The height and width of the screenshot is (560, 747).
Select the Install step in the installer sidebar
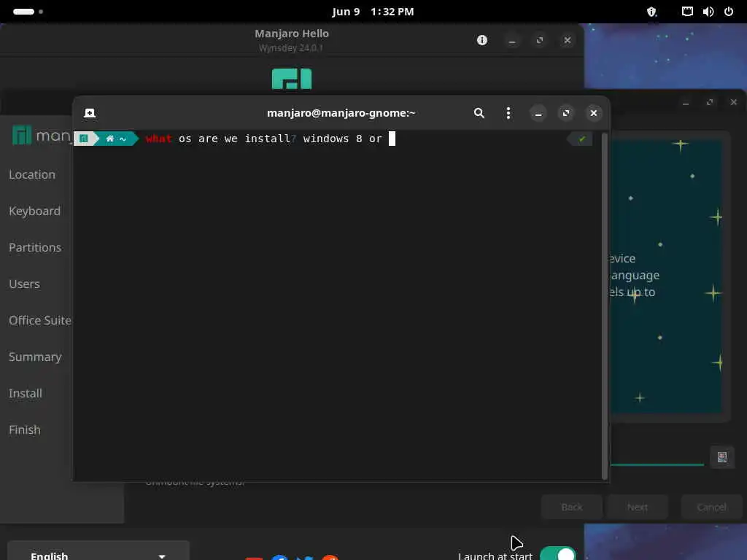tap(26, 393)
